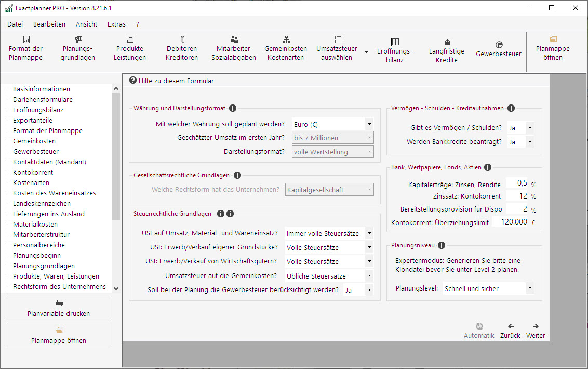Click the Planungsgrundlagen toolbar icon
The image size is (588, 369).
[78, 39]
